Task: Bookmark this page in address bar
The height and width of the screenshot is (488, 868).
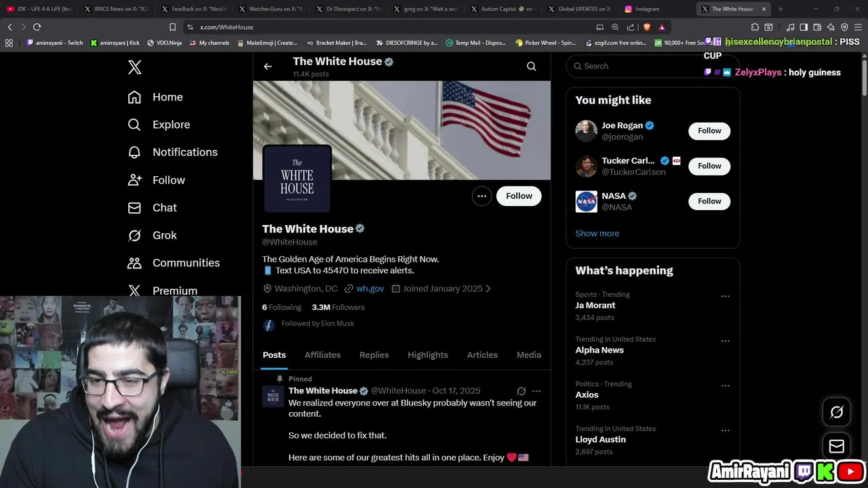Action: tap(172, 27)
